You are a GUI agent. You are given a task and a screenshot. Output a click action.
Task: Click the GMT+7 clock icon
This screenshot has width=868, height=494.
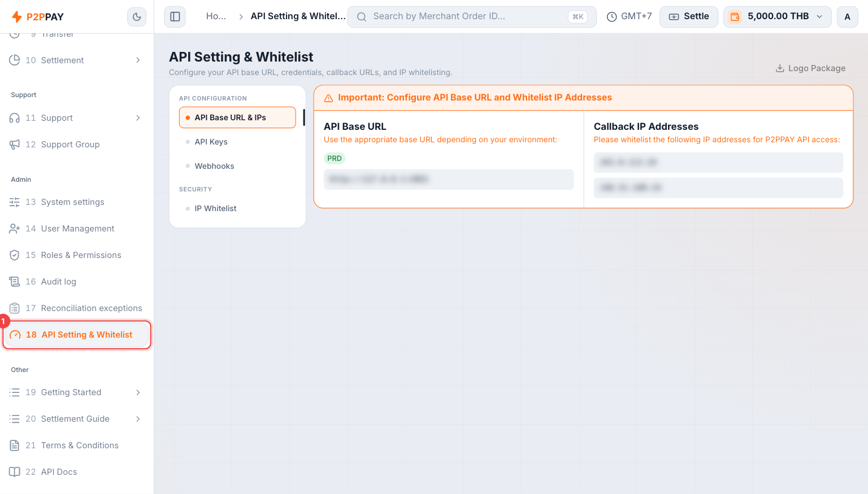[x=611, y=17]
